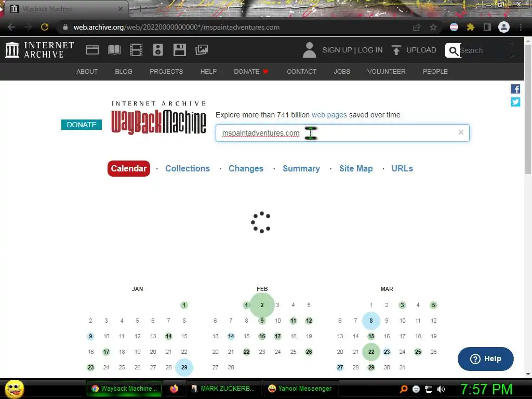Viewport: 532px width, 399px height.
Task: Open the Chrome three-dot menu
Action: 521,27
